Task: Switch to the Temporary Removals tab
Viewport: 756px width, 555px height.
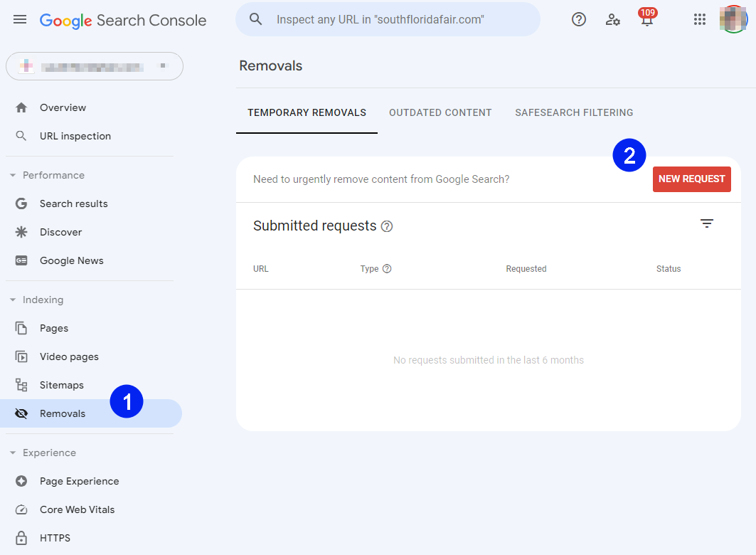Action: pos(307,112)
